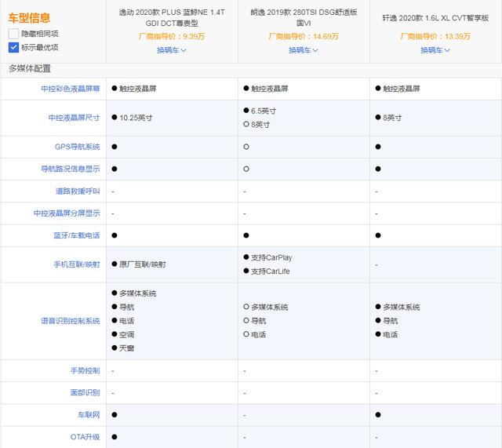Click the 车联网 row label
The width and height of the screenshot is (502, 448).
[89, 415]
